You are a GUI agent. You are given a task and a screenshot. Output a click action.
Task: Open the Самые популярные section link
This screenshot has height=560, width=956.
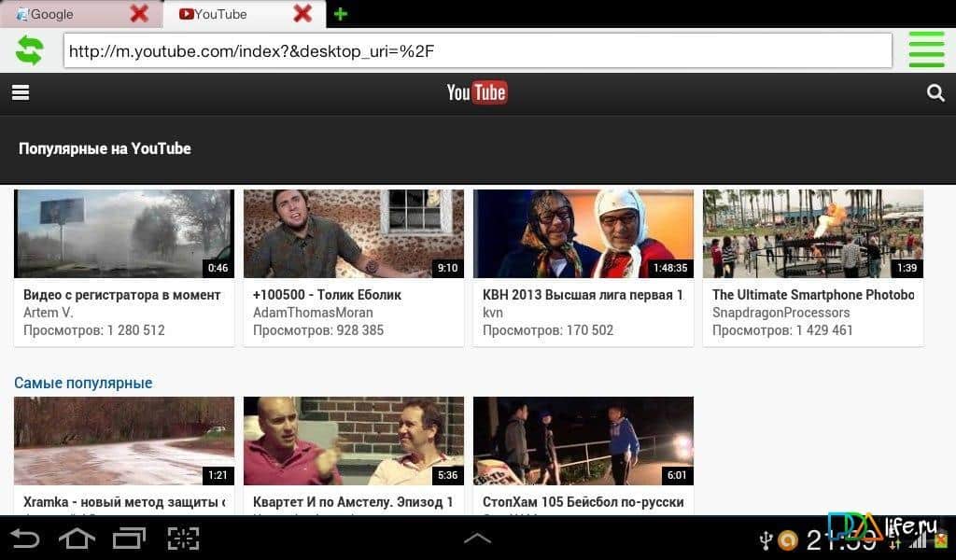click(x=83, y=383)
